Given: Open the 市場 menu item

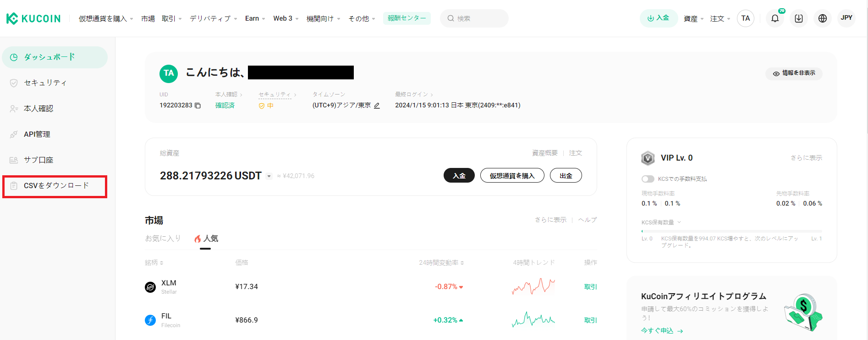Looking at the screenshot, I should (148, 19).
